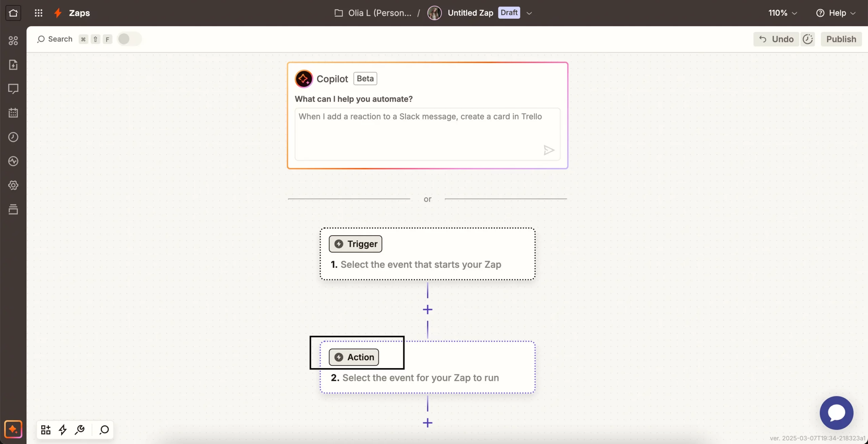
Task: Click the Draft status badge
Action: (x=509, y=13)
